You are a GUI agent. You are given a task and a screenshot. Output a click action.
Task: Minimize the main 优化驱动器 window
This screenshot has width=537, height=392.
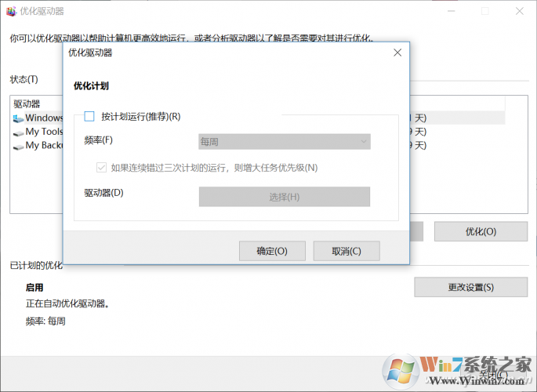[x=452, y=11]
